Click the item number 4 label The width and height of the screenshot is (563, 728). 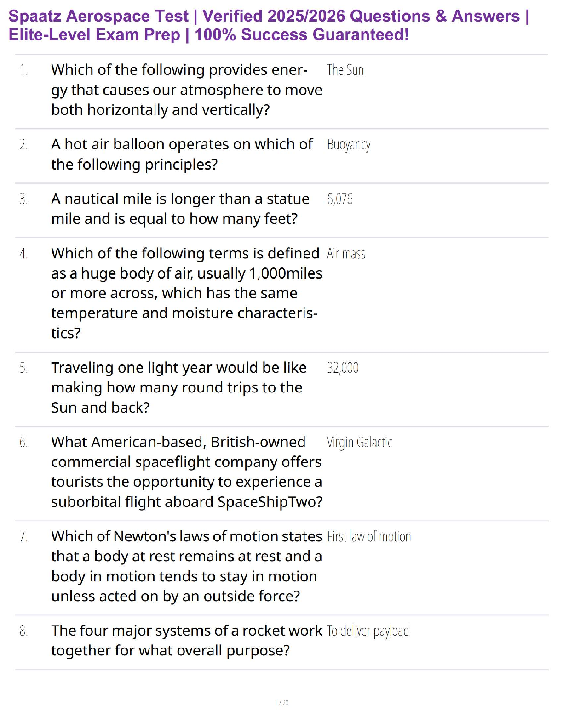23,254
